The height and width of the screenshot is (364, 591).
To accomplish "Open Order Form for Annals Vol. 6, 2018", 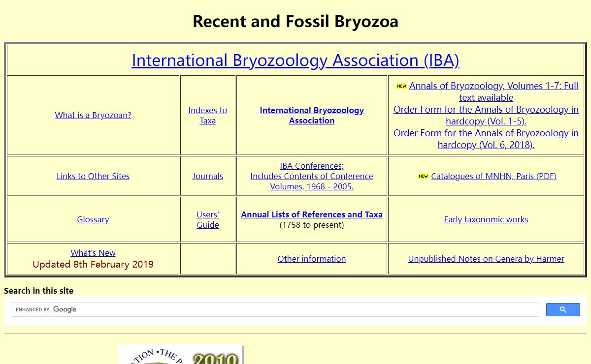I will (486, 139).
